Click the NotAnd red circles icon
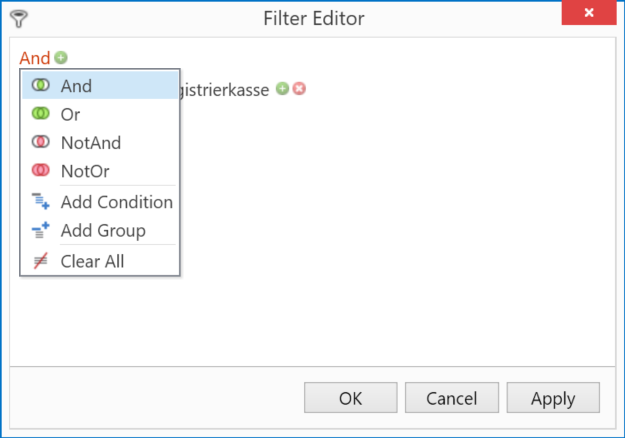625x438 pixels. pos(40,142)
